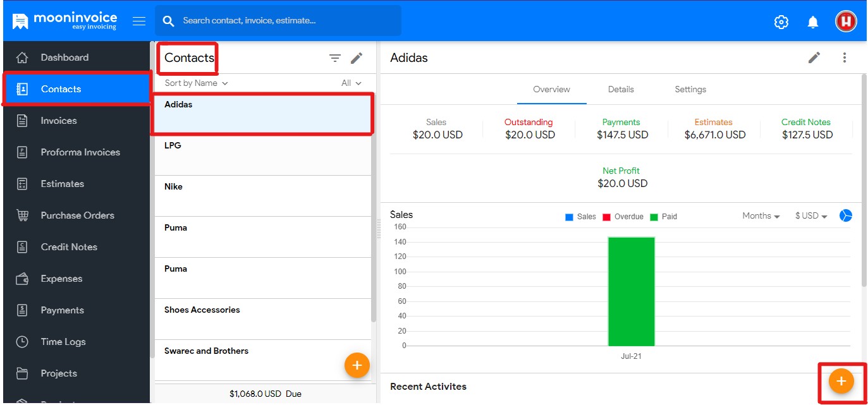Click the Invoices sidebar icon
This screenshot has width=868, height=405.
click(x=22, y=121)
